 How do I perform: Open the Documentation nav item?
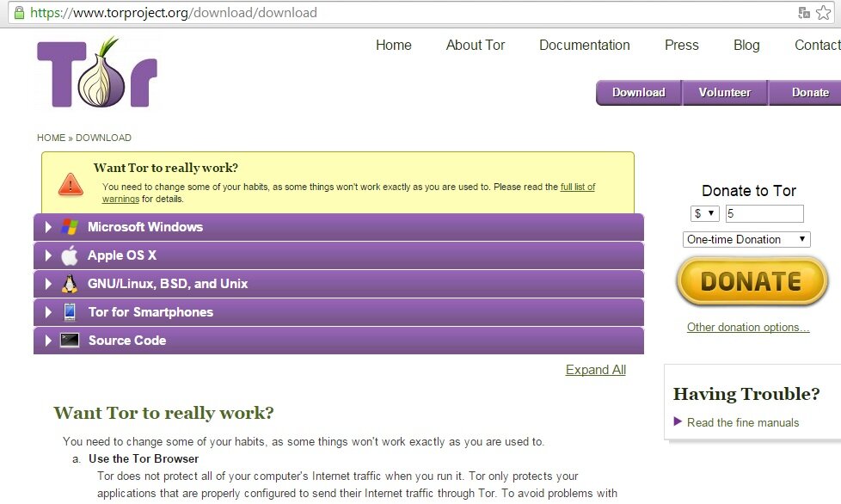[x=585, y=45]
